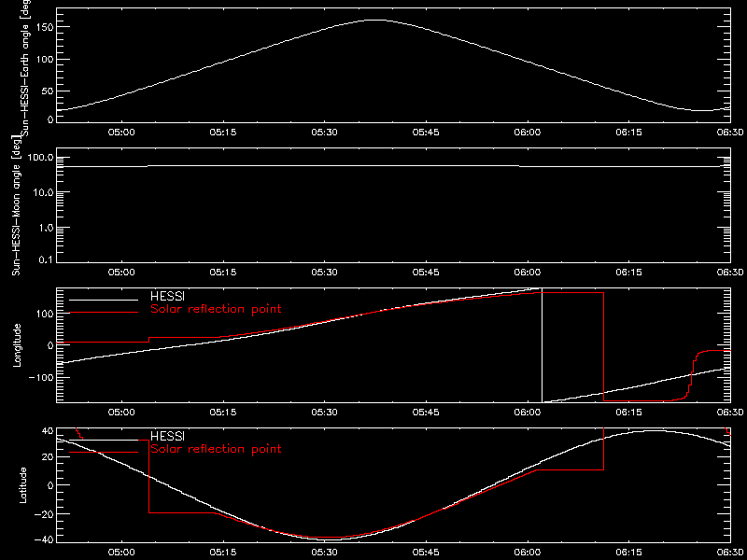
Task: Click white HESSI legend line in Longitude plot
Action: click(104, 300)
